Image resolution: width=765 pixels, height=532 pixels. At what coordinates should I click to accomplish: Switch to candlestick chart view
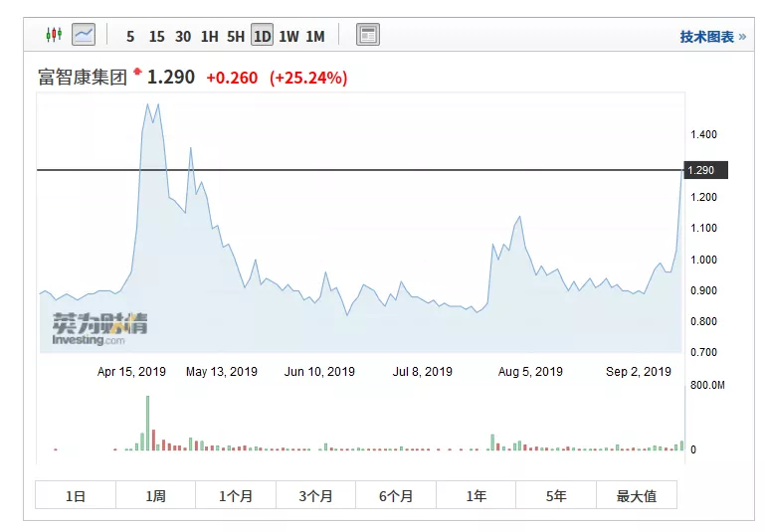tap(54, 35)
